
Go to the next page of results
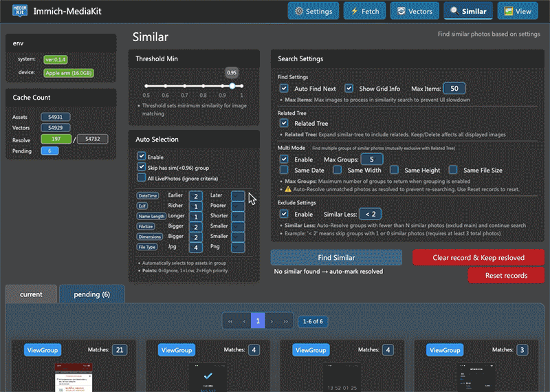click(x=272, y=321)
